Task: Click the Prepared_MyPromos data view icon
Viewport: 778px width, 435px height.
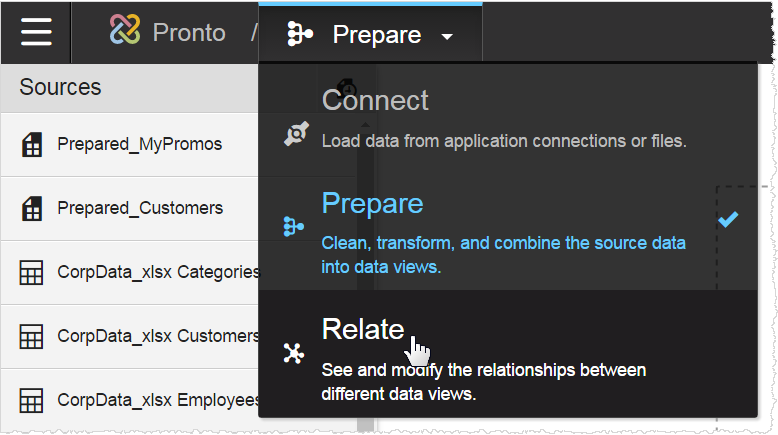Action: (32, 145)
